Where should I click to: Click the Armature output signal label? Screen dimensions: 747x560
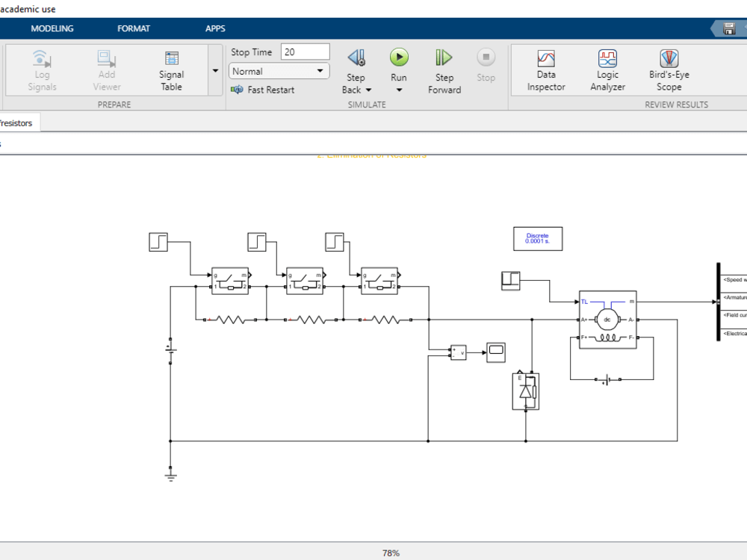tap(734, 297)
